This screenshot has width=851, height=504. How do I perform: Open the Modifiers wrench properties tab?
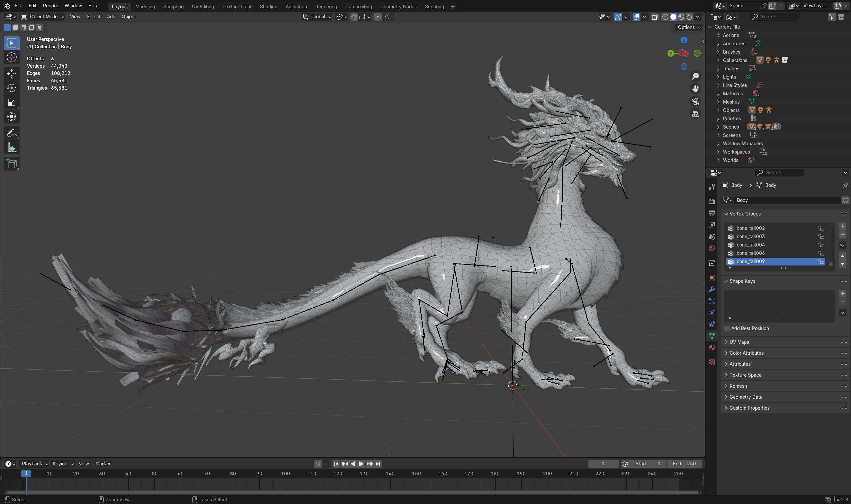(712, 289)
